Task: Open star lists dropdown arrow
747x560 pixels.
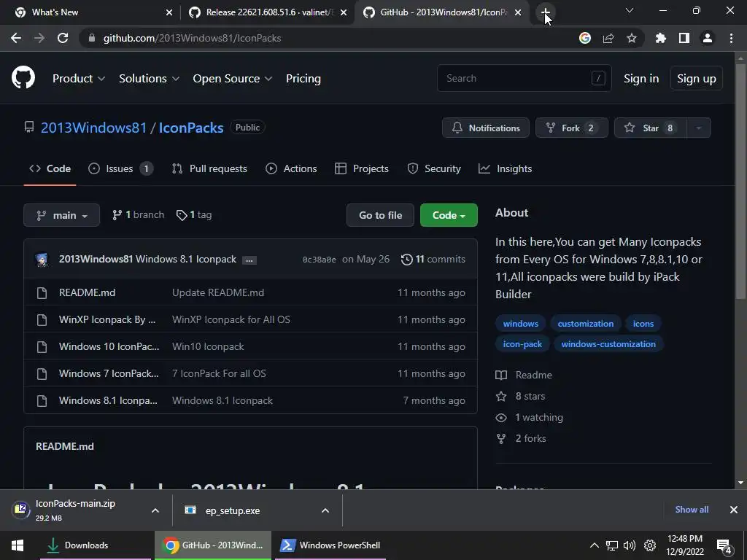Action: [699, 128]
